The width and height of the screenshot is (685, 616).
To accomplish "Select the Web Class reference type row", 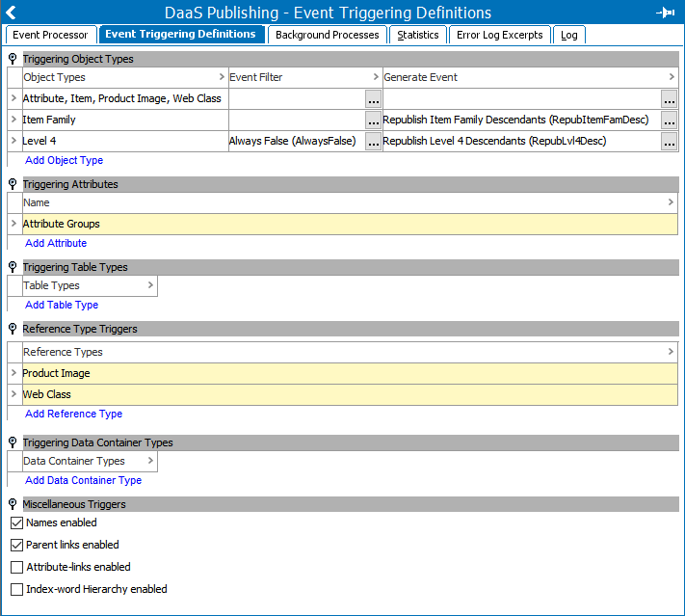I will [x=350, y=394].
